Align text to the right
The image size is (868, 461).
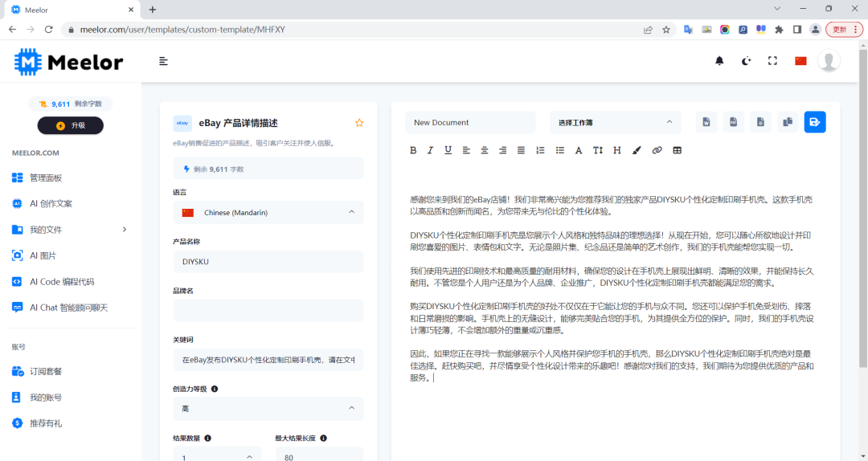pos(502,150)
